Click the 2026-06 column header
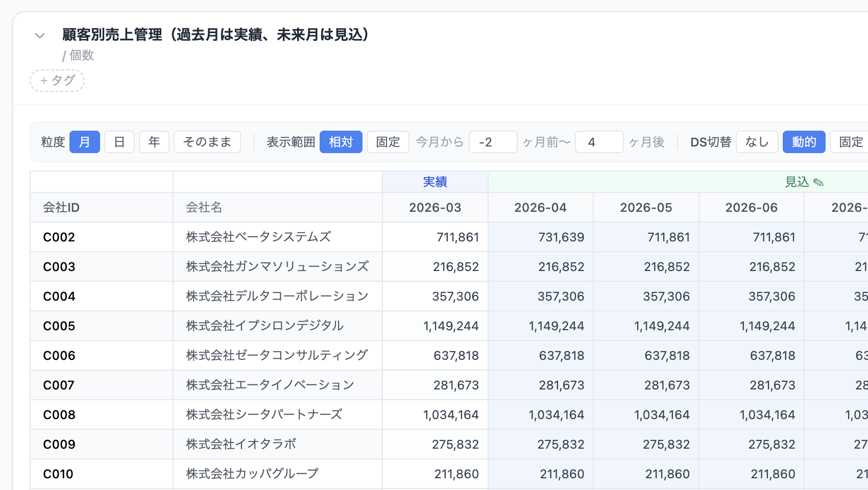 click(752, 207)
